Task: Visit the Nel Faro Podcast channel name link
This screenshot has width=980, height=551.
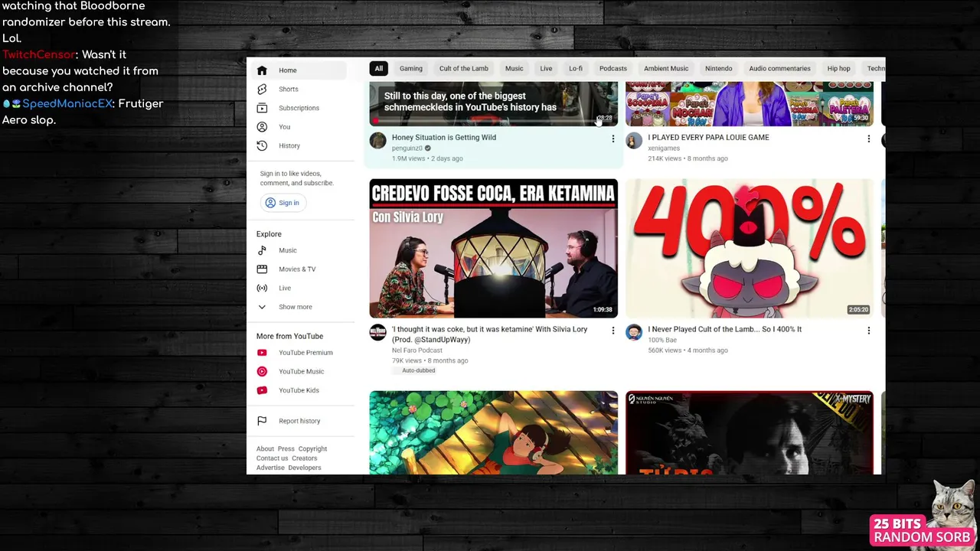Action: (417, 350)
